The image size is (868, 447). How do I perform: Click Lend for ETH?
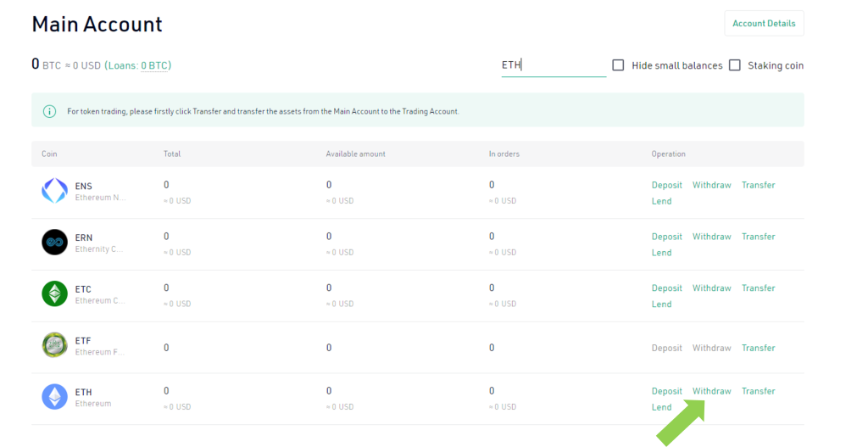click(x=661, y=407)
